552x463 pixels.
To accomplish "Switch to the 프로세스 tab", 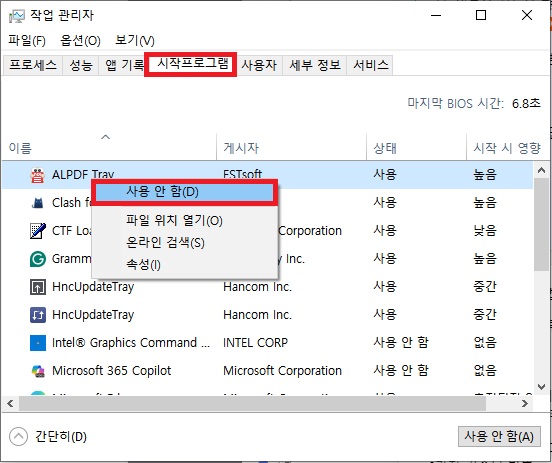I will point(33,65).
